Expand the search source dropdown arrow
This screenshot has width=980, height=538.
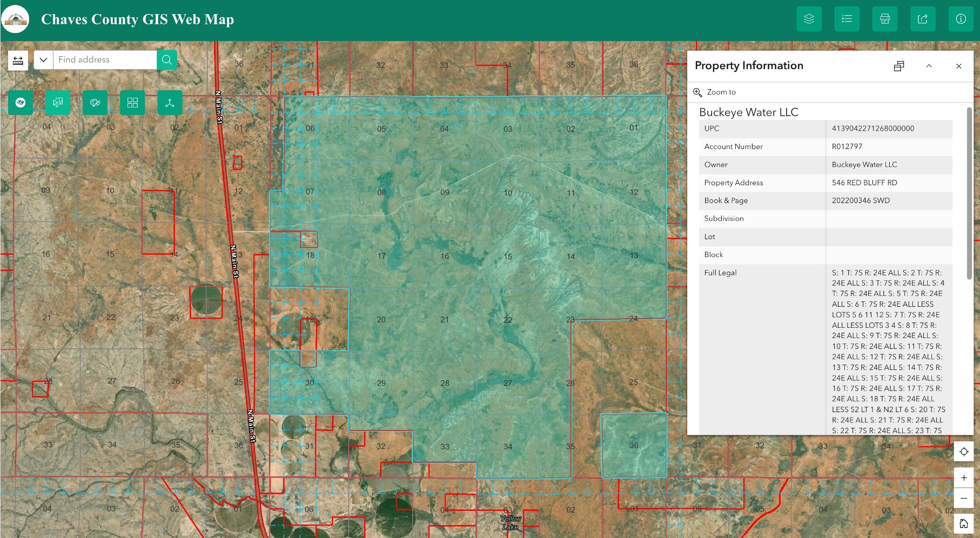click(x=44, y=60)
